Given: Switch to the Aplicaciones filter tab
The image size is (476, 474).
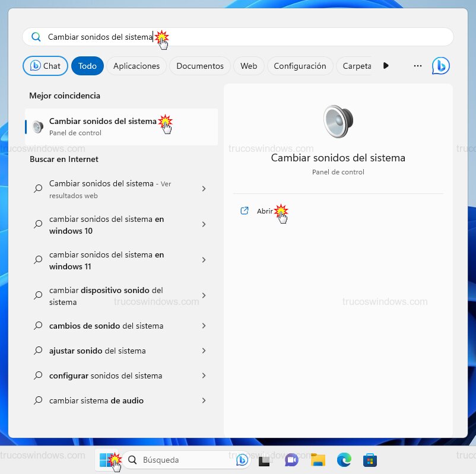Looking at the screenshot, I should 136,66.
